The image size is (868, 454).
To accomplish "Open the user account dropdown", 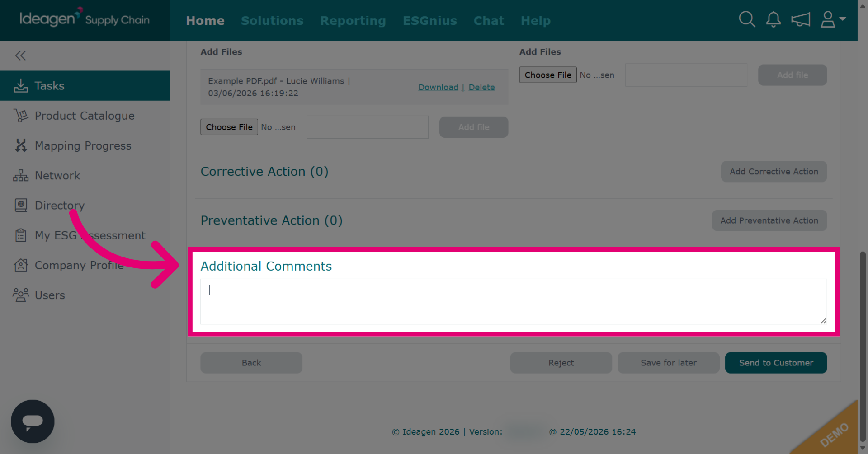I will pos(833,20).
